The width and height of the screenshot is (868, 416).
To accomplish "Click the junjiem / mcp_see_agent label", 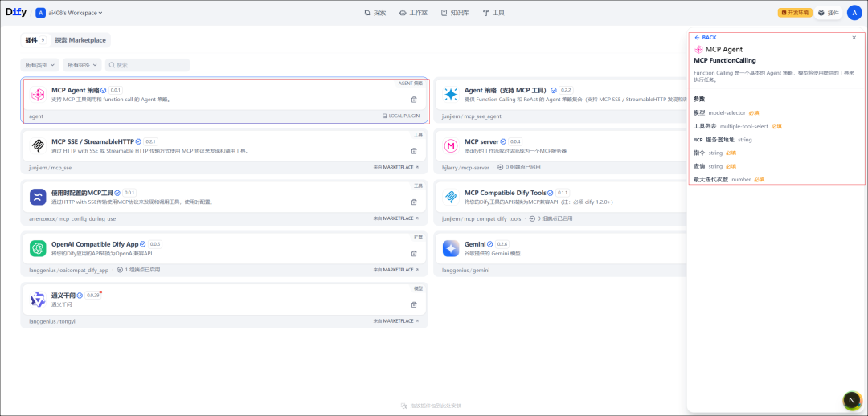I will click(472, 116).
